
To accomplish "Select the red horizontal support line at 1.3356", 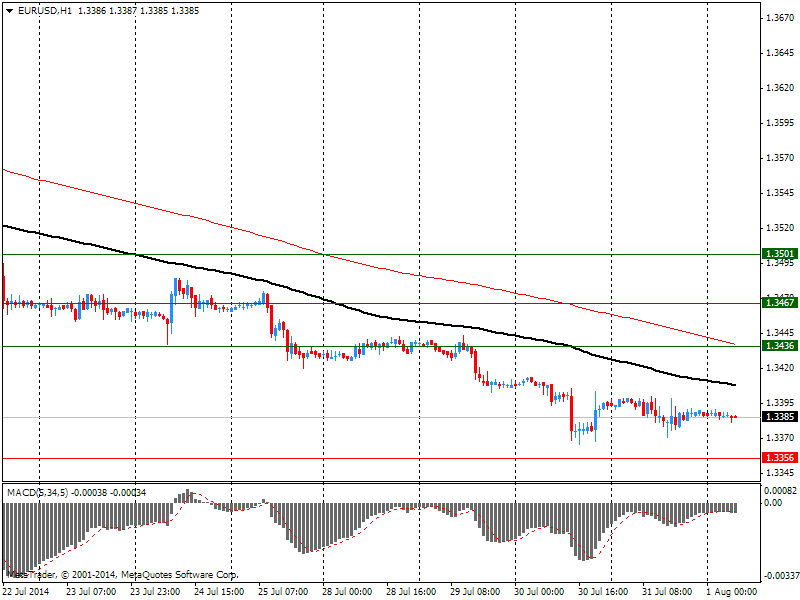I will 381,458.
